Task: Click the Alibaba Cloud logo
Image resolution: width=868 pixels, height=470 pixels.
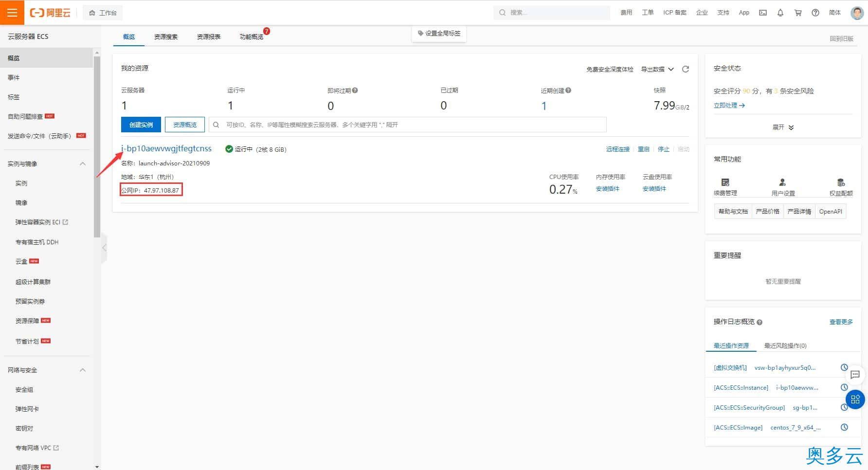Action: tap(51, 13)
